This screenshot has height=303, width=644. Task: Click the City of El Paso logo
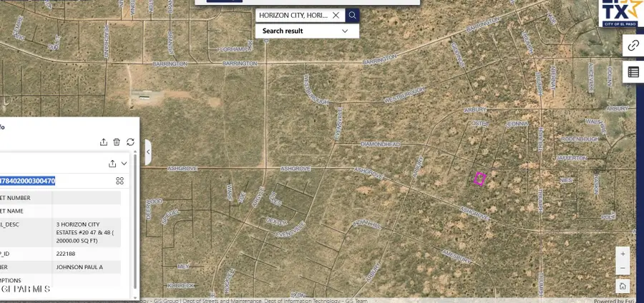tap(620, 14)
